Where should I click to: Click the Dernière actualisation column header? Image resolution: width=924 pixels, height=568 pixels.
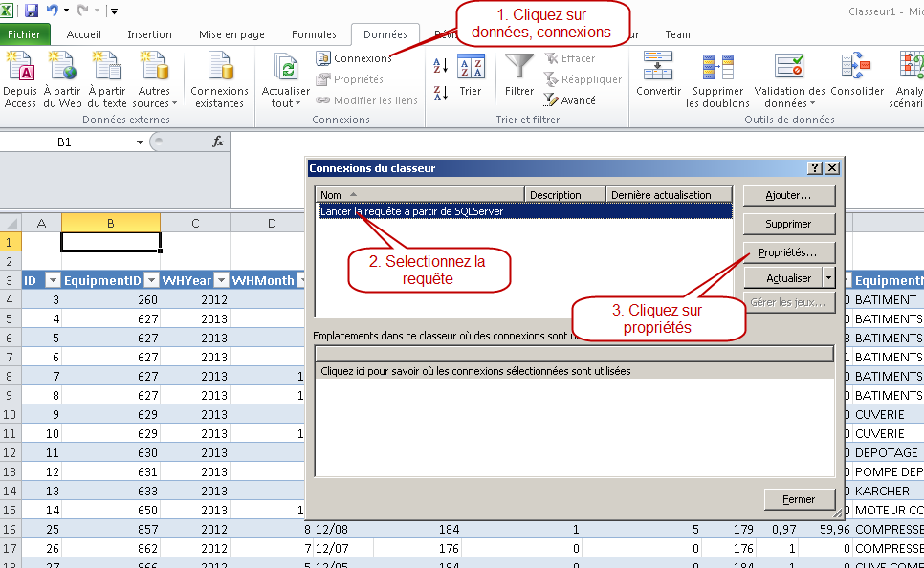tap(669, 195)
